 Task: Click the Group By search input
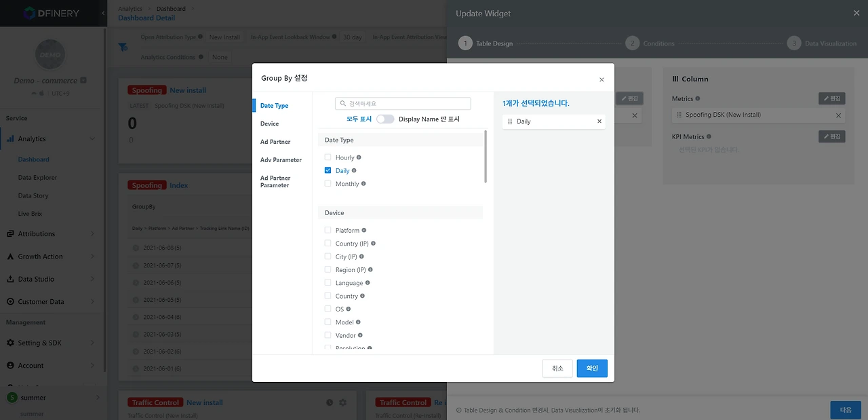403,104
